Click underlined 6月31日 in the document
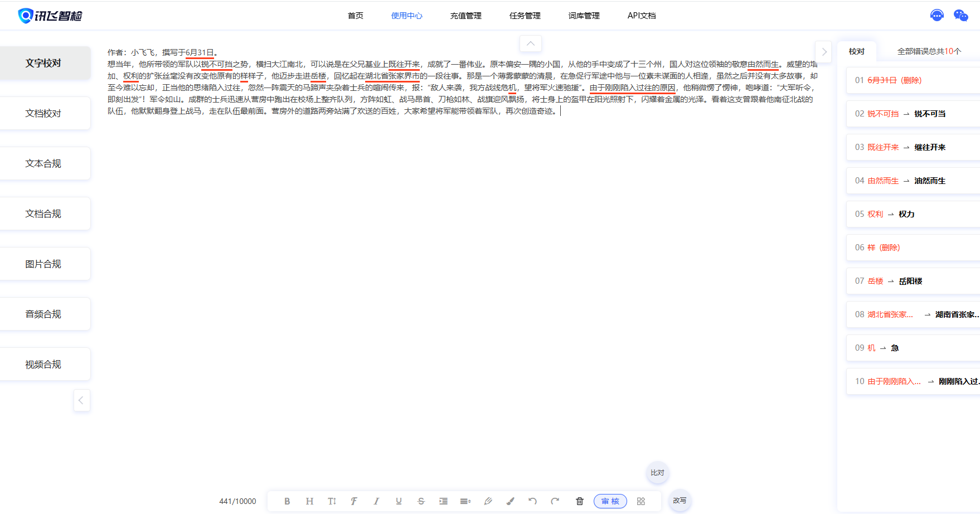 (x=200, y=52)
